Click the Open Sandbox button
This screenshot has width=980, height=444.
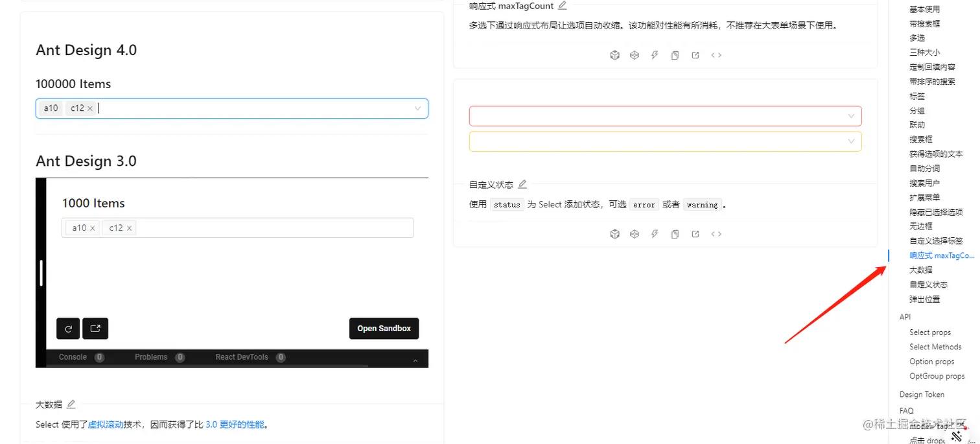click(x=384, y=329)
